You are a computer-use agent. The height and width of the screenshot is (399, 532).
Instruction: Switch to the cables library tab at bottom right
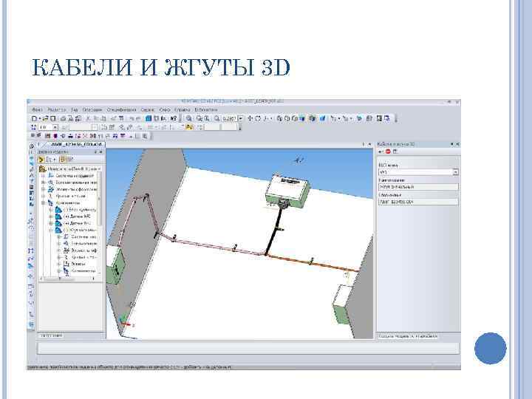pyautogui.click(x=407, y=336)
